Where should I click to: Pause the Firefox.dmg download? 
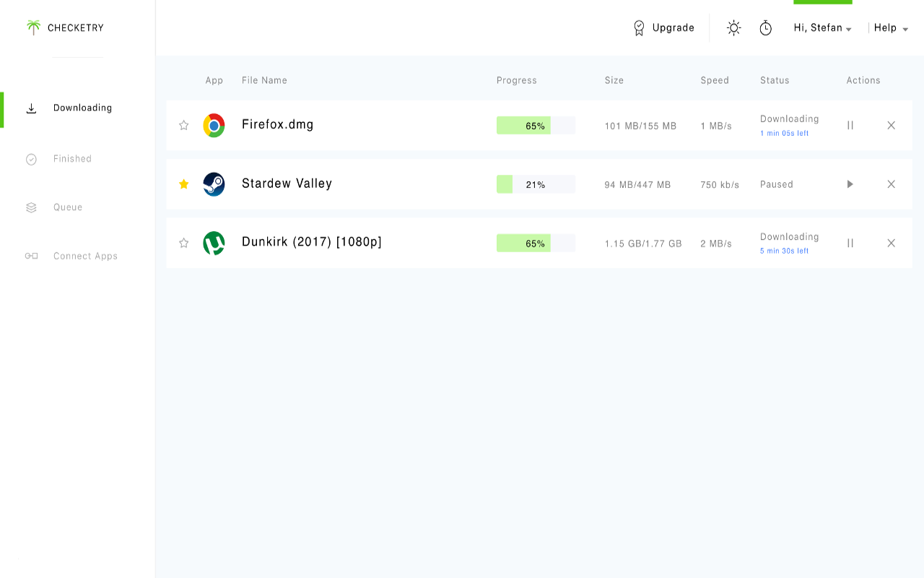[x=850, y=125]
